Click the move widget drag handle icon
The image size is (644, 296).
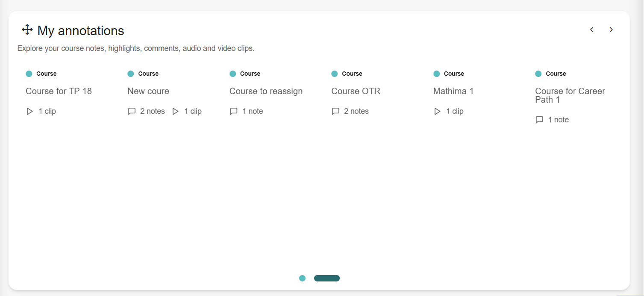pyautogui.click(x=27, y=30)
